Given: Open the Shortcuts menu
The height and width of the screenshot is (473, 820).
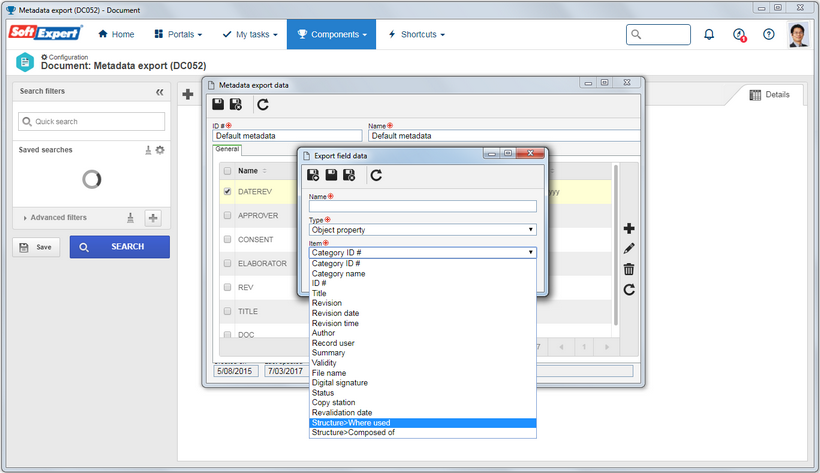Looking at the screenshot, I should 417,35.
